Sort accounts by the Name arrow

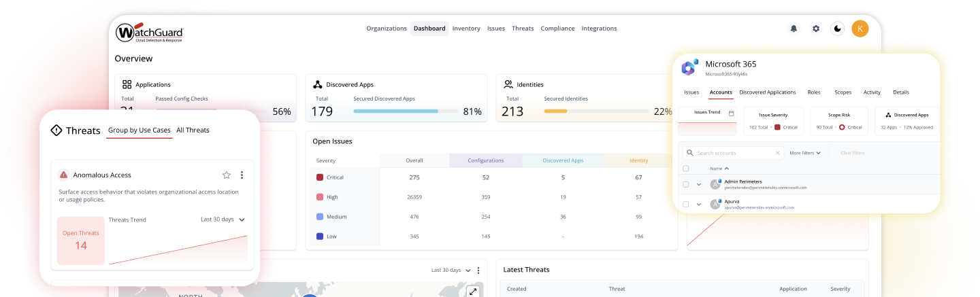click(726, 169)
